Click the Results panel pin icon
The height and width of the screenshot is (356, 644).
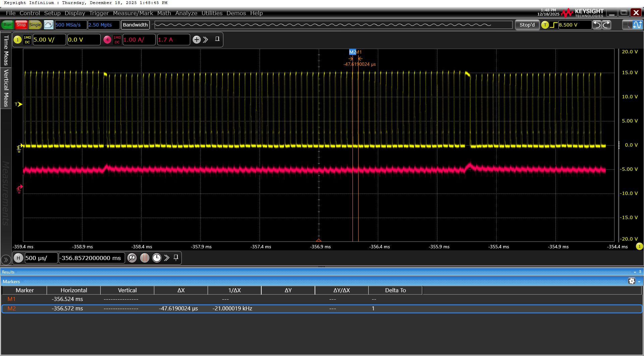[x=640, y=272]
